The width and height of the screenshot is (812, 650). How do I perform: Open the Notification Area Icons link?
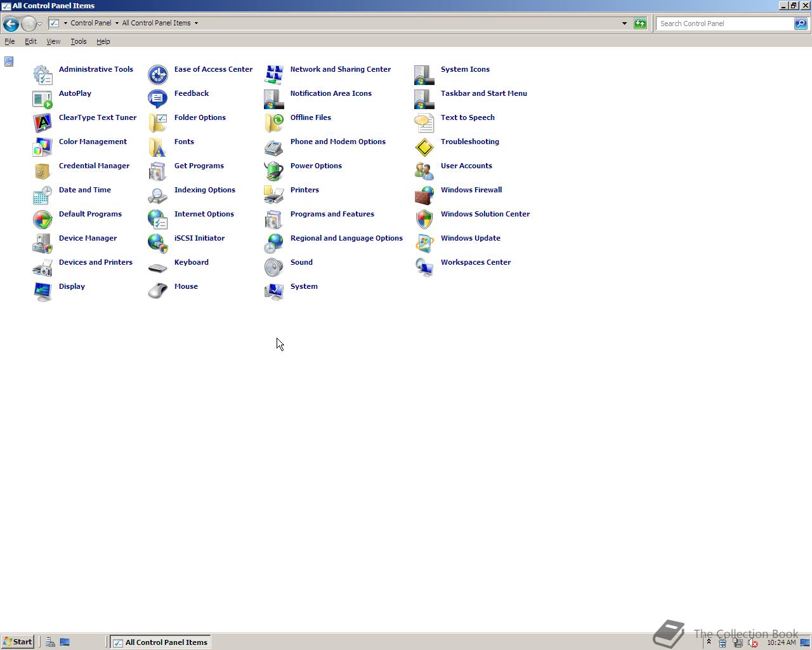point(331,93)
